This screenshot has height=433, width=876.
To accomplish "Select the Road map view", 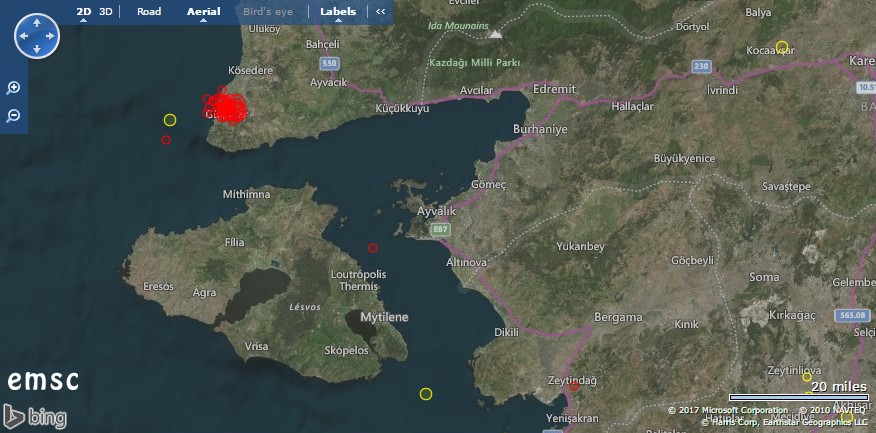I will pos(149,12).
